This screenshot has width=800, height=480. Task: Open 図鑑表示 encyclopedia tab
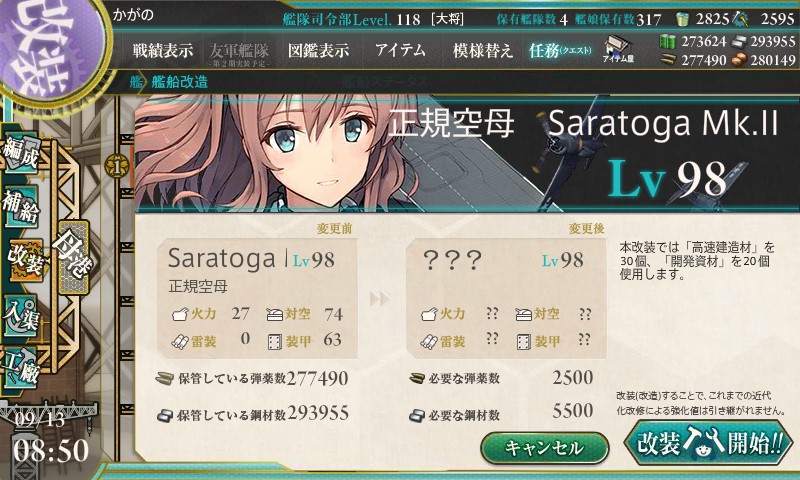[x=318, y=50]
